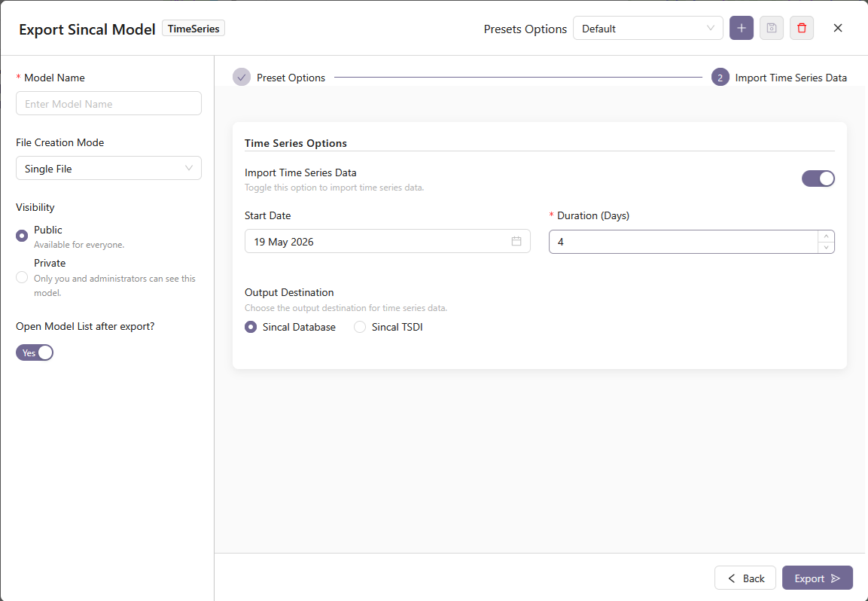The width and height of the screenshot is (868, 601).
Task: Increase Duration days with up arrow
Action: click(826, 236)
